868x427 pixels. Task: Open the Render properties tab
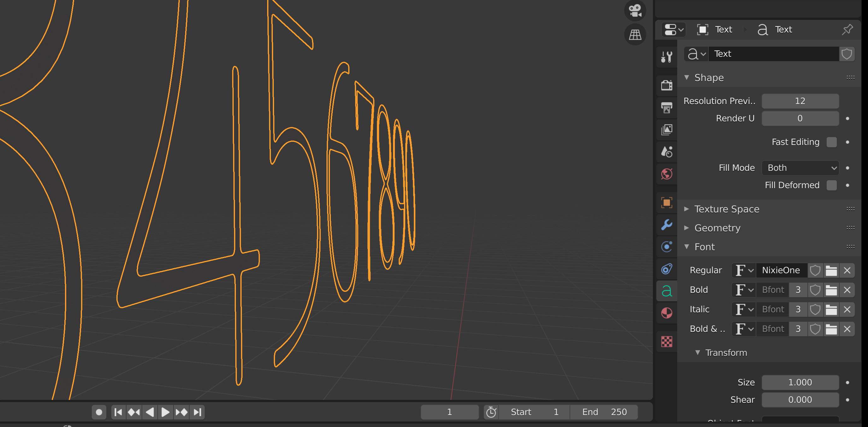point(666,85)
